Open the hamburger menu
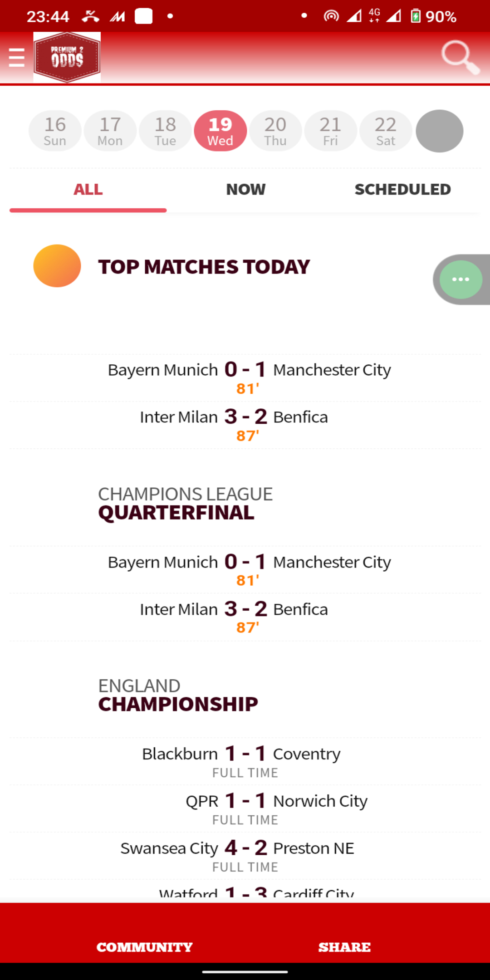This screenshot has height=980, width=490. point(17,58)
